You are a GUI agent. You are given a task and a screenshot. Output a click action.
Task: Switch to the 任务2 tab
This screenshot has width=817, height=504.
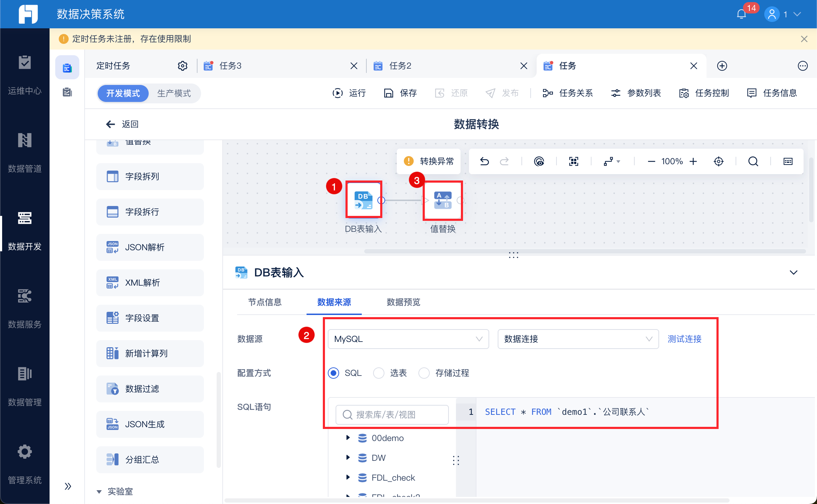[400, 66]
